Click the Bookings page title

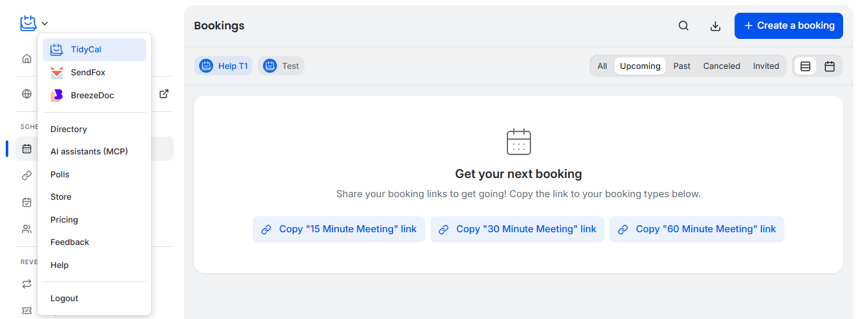click(219, 26)
